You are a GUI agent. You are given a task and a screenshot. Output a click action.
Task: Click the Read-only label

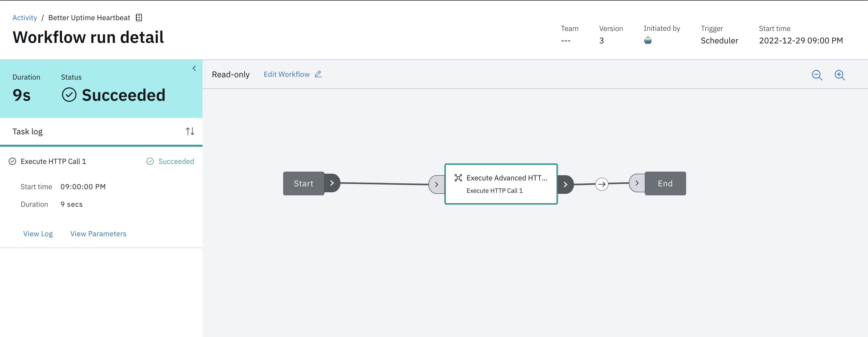click(231, 74)
